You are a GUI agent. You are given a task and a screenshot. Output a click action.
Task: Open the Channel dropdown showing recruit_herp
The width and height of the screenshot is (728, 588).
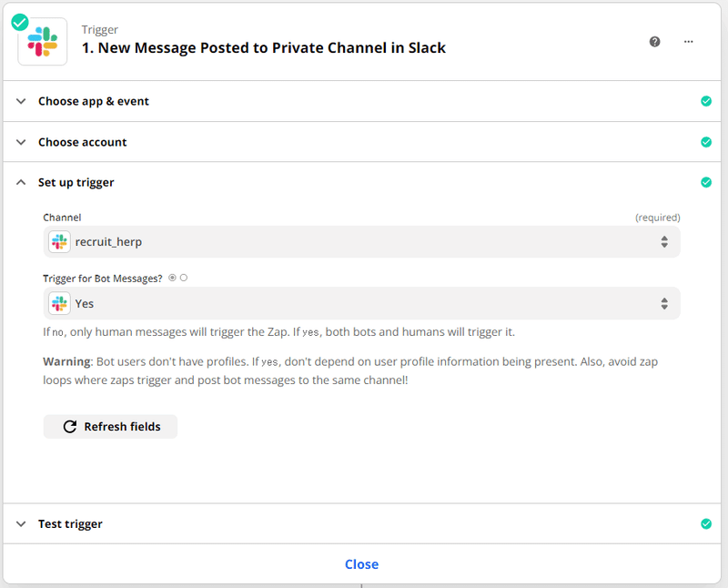pyautogui.click(x=361, y=242)
